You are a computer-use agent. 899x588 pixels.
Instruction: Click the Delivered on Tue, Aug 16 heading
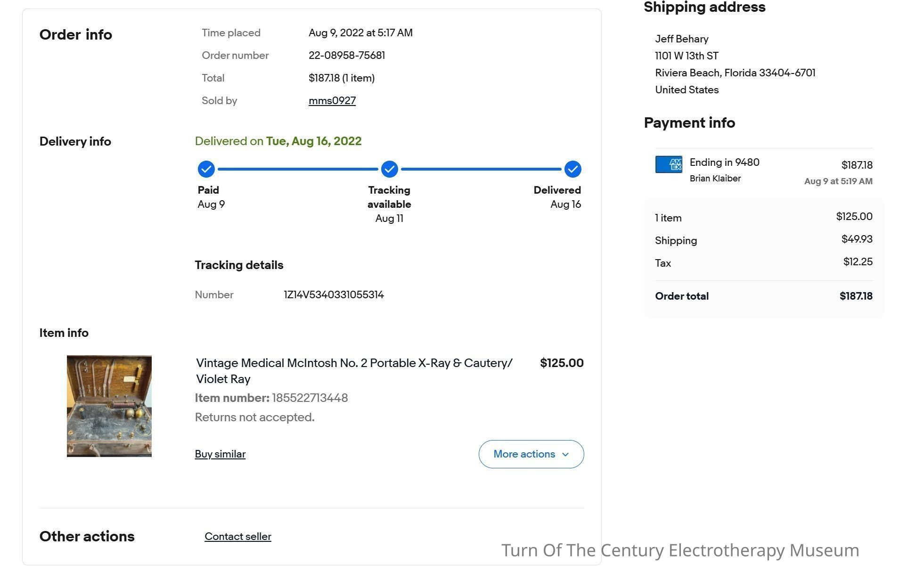click(x=278, y=141)
